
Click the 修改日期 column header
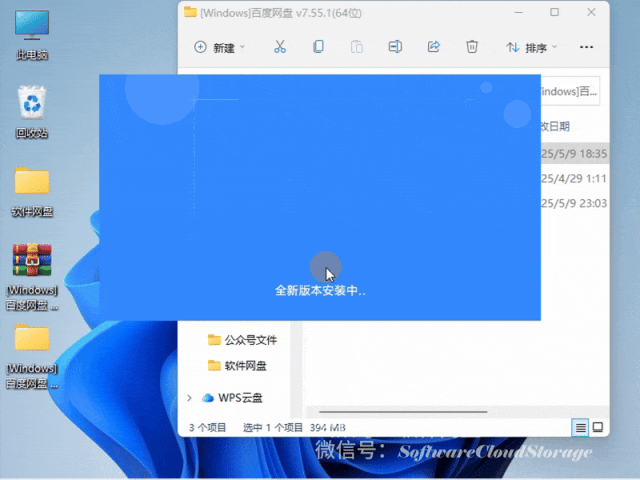tap(556, 127)
